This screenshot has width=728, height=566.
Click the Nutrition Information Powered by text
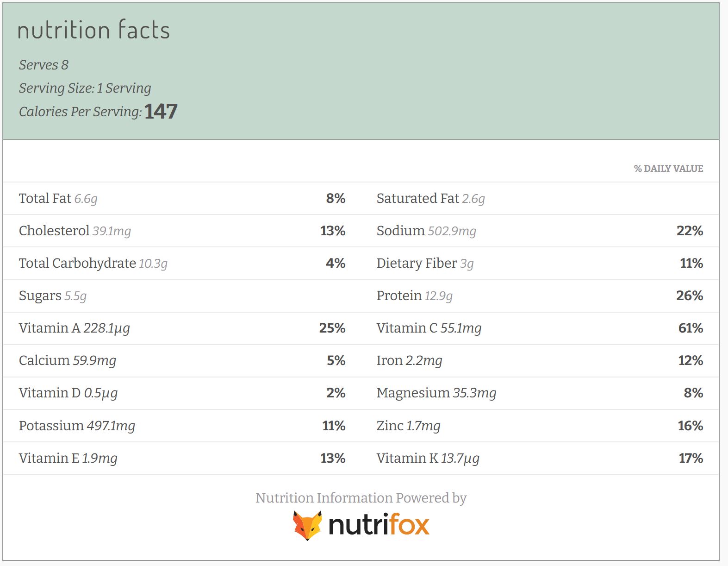[361, 498]
